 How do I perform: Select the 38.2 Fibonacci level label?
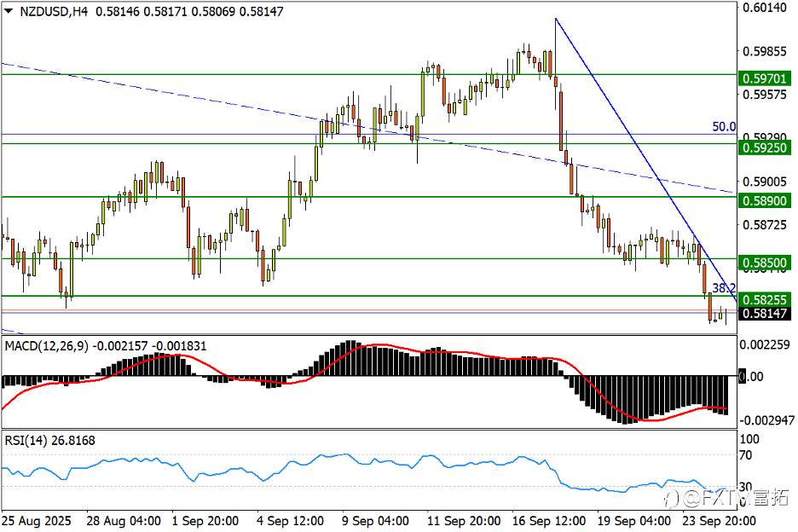pos(724,288)
